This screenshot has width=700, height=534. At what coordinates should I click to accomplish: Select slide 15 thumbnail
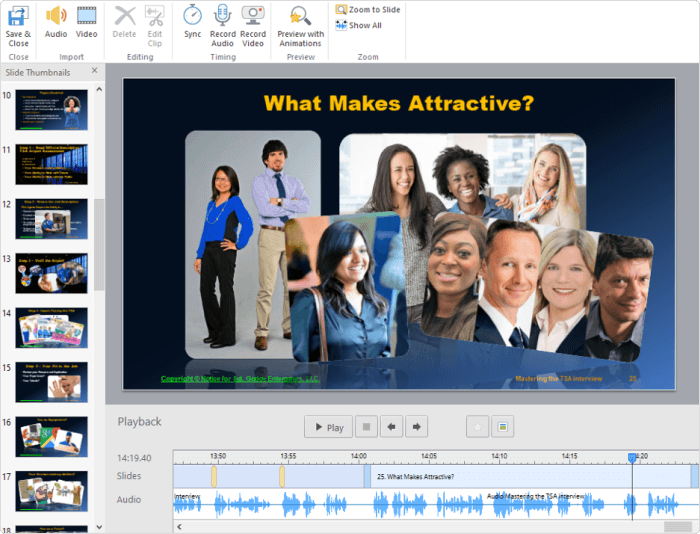(x=51, y=382)
